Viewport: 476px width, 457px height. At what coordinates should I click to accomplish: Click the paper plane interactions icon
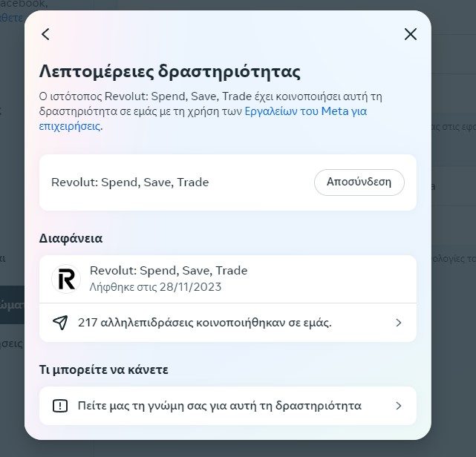coord(60,323)
